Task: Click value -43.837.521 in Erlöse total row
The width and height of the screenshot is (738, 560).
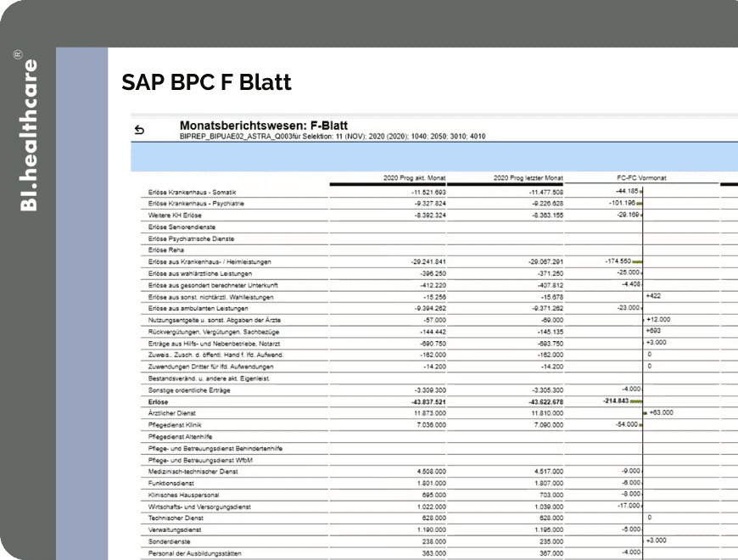Action: coord(428,402)
